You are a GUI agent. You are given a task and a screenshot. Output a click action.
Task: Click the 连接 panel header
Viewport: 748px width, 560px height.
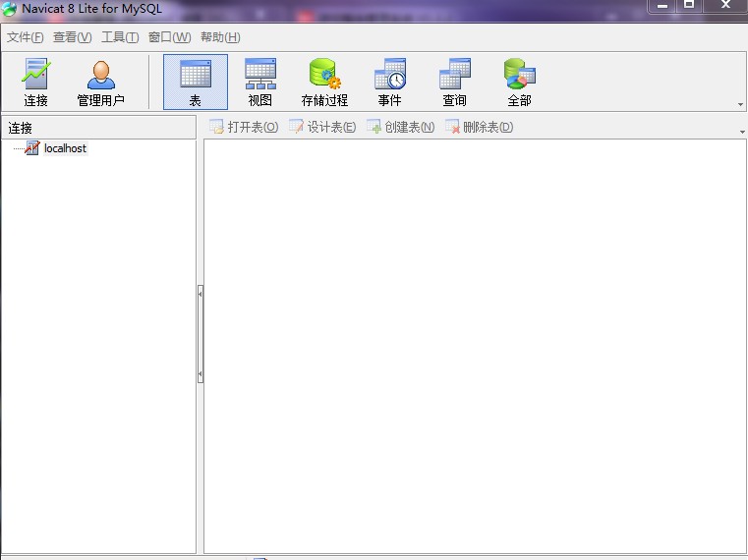pyautogui.click(x=98, y=128)
